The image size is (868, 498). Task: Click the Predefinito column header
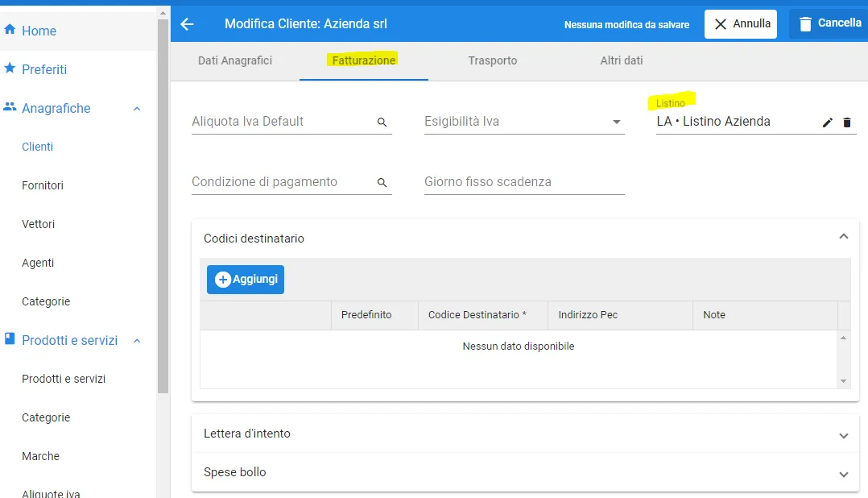click(x=374, y=314)
